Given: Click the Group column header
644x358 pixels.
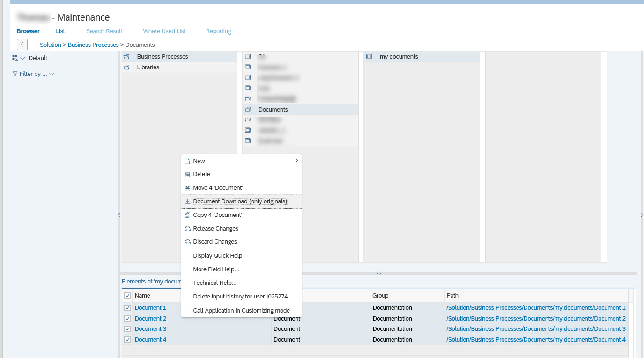Looking at the screenshot, I should click(x=407, y=296).
